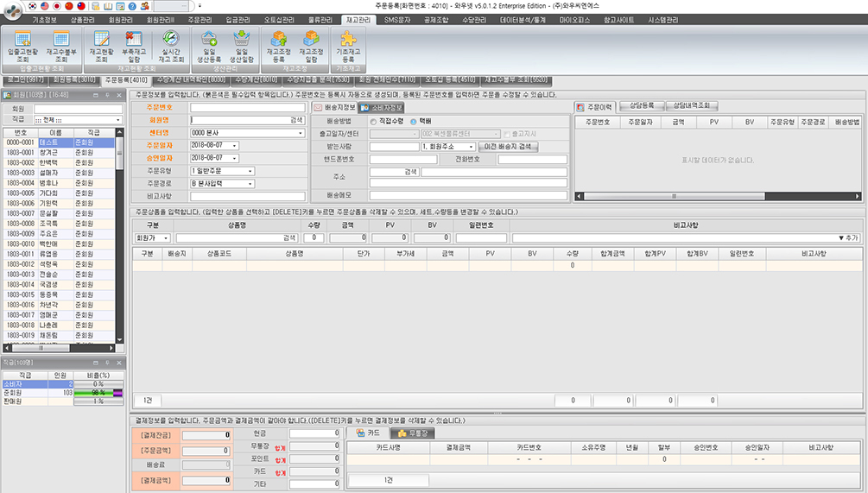This screenshot has height=493, width=868.
Task: Toggle the 출고지시 checkbox
Action: [x=506, y=134]
